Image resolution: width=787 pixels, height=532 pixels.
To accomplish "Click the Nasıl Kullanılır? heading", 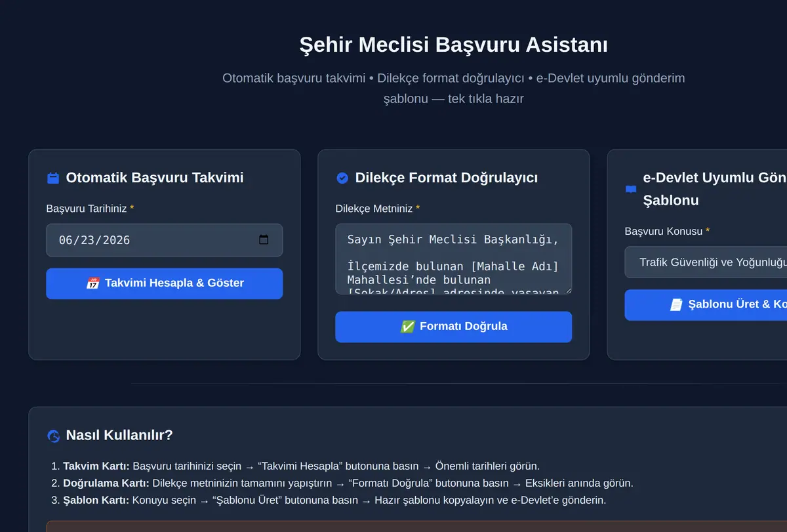I will (119, 435).
